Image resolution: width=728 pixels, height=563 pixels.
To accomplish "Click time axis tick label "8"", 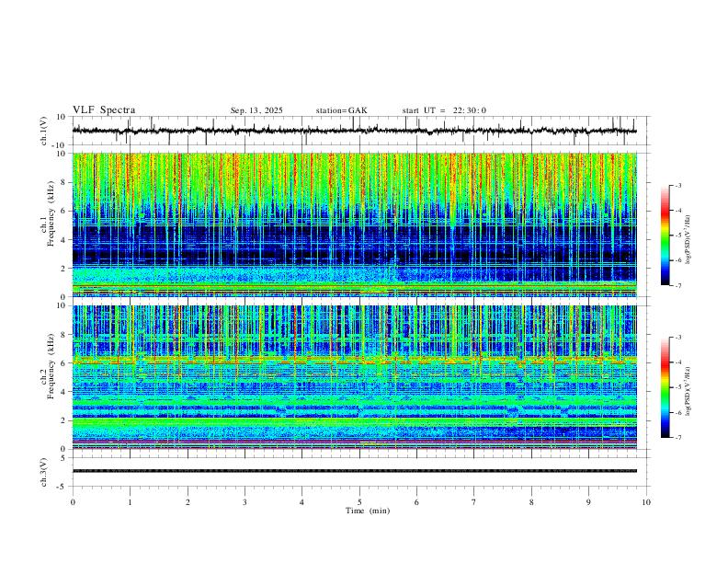I will tap(531, 502).
